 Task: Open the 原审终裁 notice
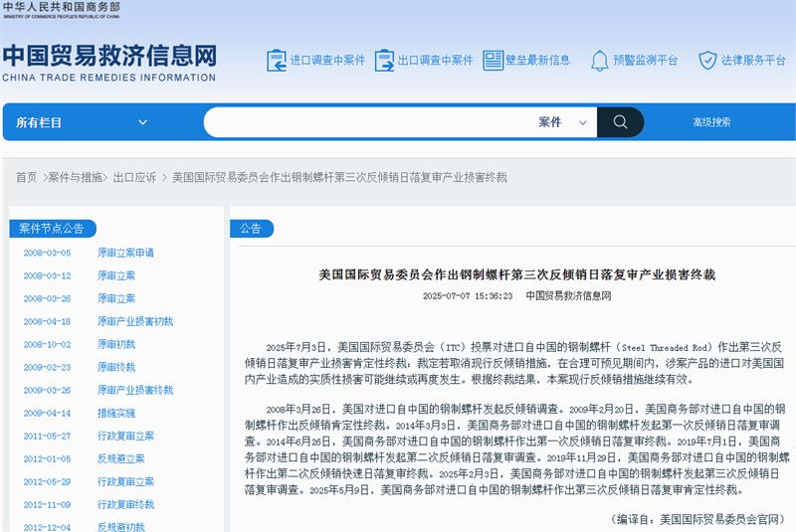click(x=116, y=367)
